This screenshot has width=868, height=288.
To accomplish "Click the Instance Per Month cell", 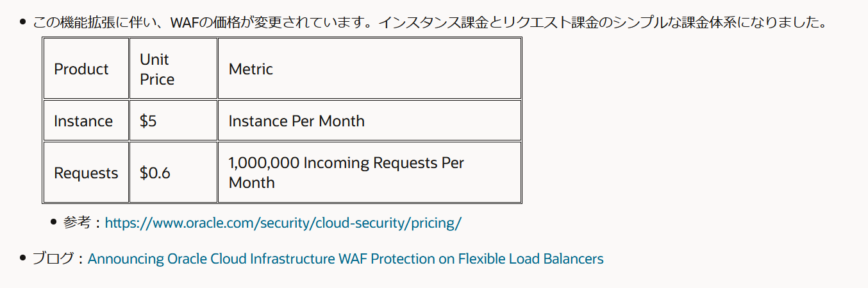I will point(369,121).
